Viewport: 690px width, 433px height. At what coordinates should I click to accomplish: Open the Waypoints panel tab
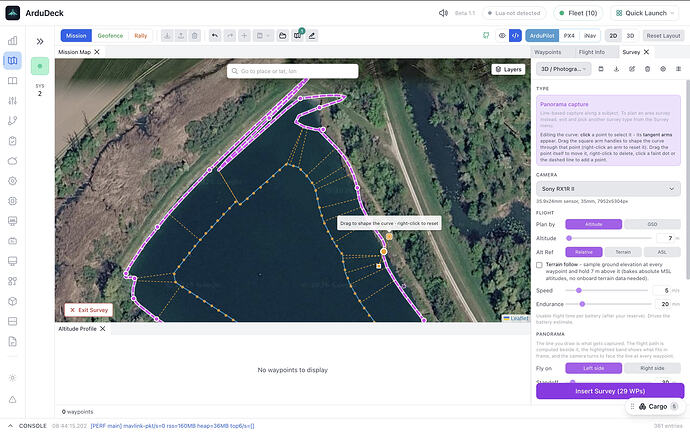[x=547, y=52]
